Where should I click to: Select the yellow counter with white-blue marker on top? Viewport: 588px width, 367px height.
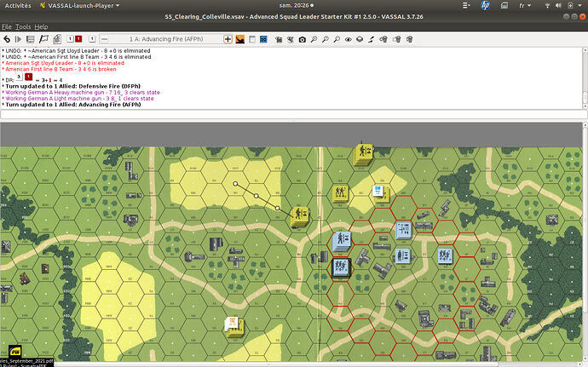pos(381,193)
